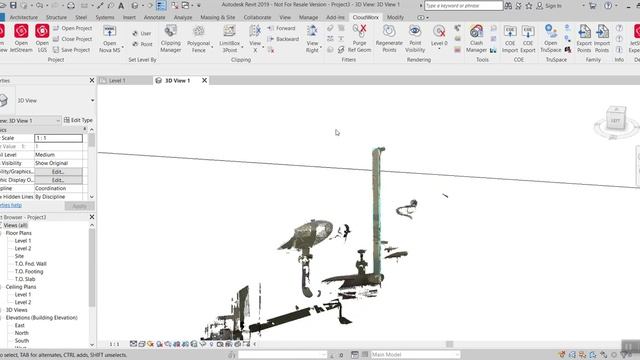
Task: Click the Level 0 rendering icon
Action: coord(439,32)
